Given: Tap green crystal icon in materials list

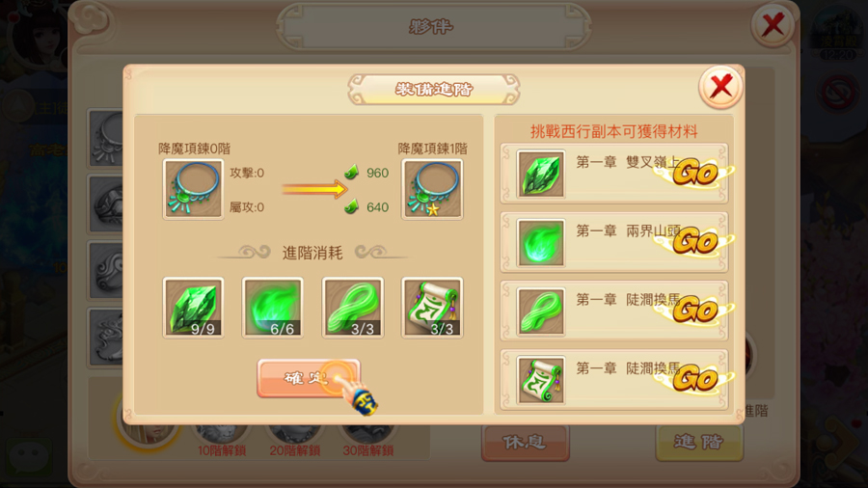Looking at the screenshot, I should pyautogui.click(x=541, y=174).
